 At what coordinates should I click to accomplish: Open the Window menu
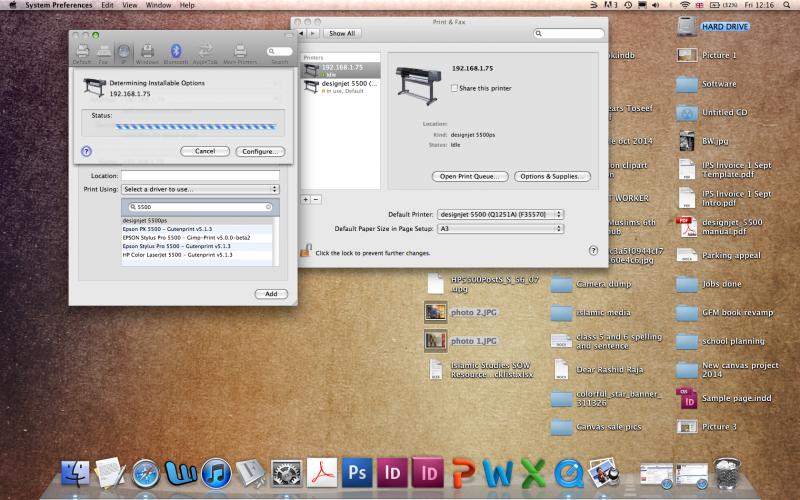pyautogui.click(x=158, y=5)
